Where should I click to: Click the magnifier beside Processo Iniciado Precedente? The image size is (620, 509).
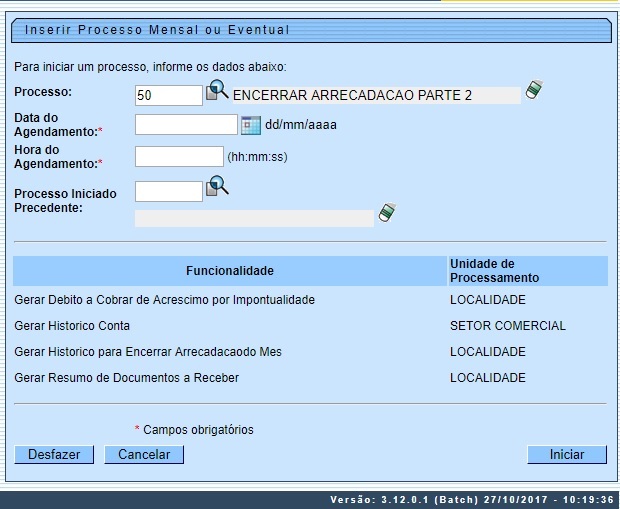[x=217, y=186]
